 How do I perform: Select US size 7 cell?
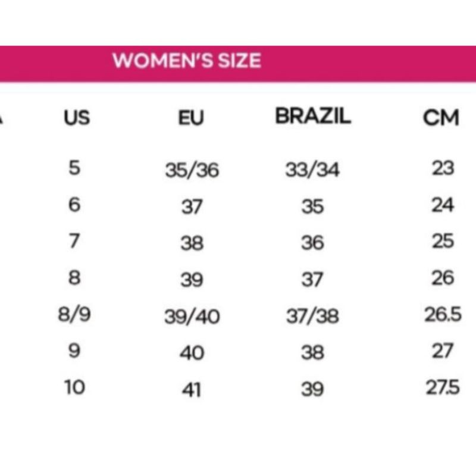tap(74, 241)
